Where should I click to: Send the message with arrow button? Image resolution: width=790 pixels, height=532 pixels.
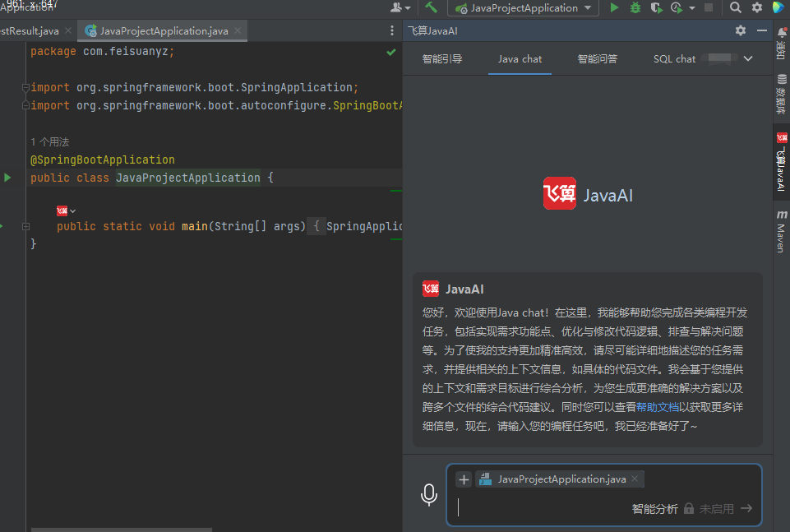point(746,508)
